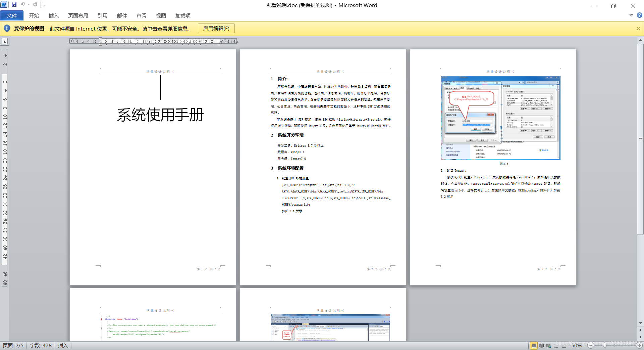The width and height of the screenshot is (644, 350).
Task: Click the 系统环境配置 heading on page 2
Action: 290,168
